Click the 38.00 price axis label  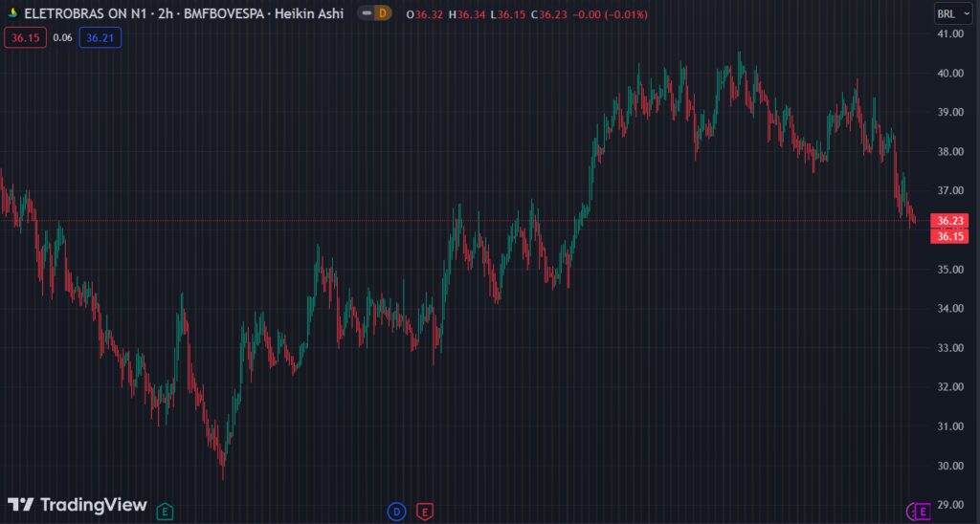pos(950,152)
